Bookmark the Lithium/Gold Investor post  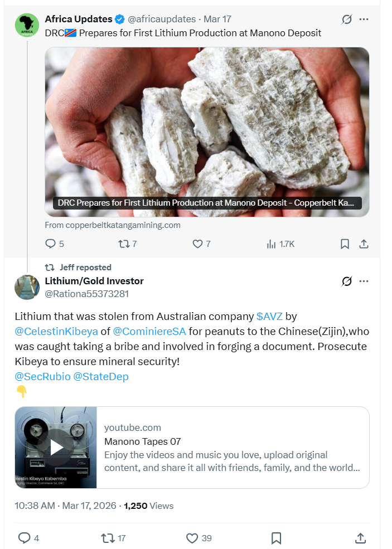[x=276, y=538]
